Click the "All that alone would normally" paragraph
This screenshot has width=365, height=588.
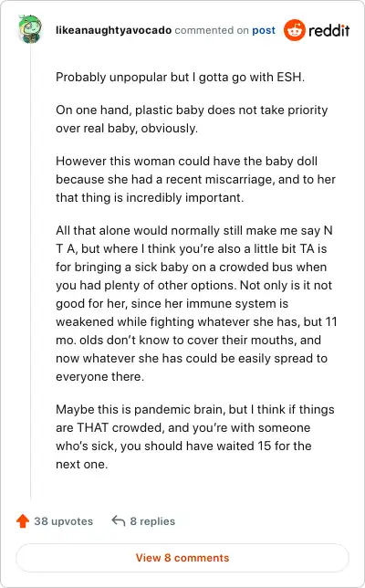pyautogui.click(x=196, y=303)
